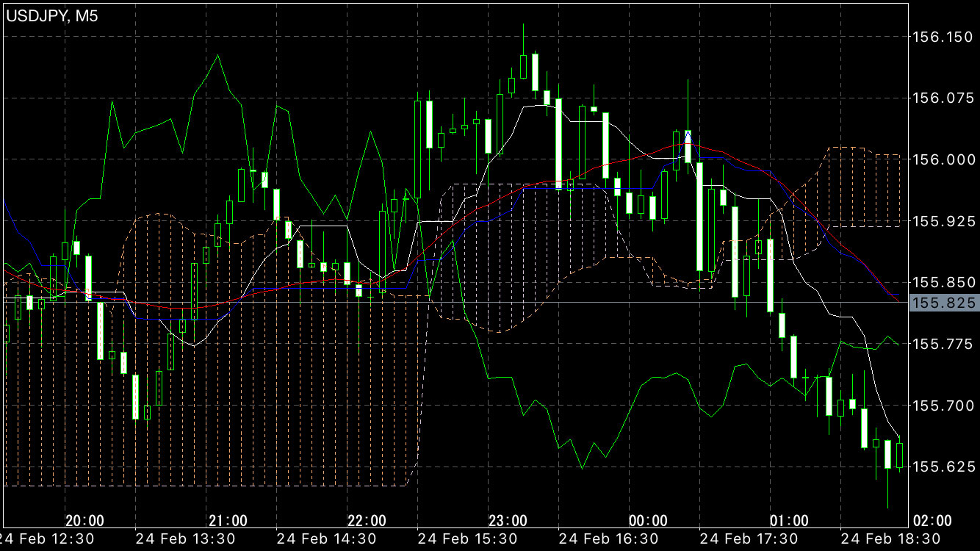The height and width of the screenshot is (551, 980).
Task: Click the 21:00 time axis label
Action: point(228,521)
